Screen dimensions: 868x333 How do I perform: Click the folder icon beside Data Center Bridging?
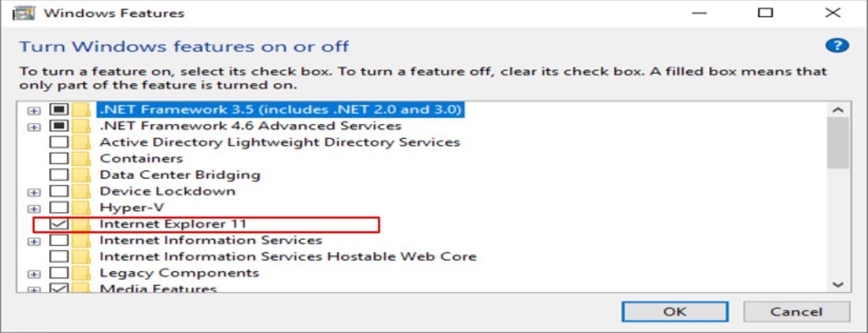click(x=82, y=175)
